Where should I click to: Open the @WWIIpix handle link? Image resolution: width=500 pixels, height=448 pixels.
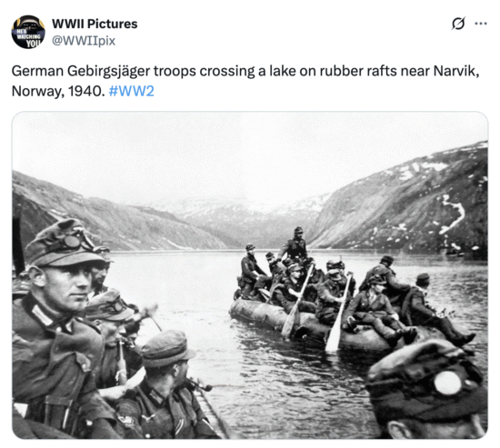tap(84, 41)
